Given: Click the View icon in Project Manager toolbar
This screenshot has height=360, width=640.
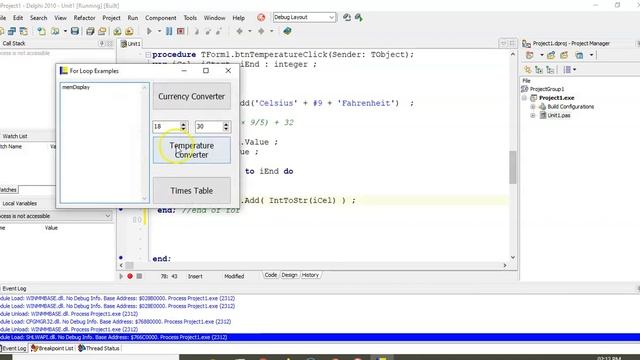Looking at the screenshot, I should (x=579, y=55).
